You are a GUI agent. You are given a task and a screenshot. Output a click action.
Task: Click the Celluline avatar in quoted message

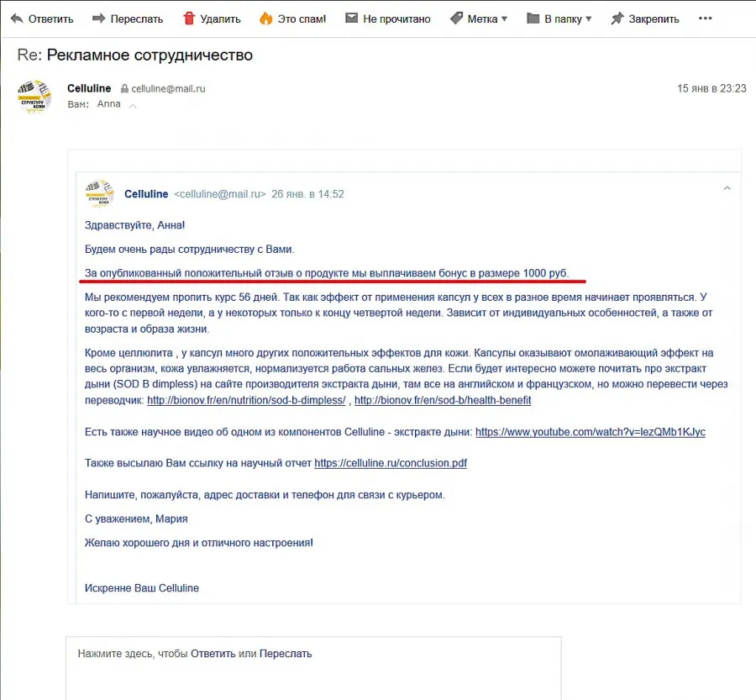100,193
